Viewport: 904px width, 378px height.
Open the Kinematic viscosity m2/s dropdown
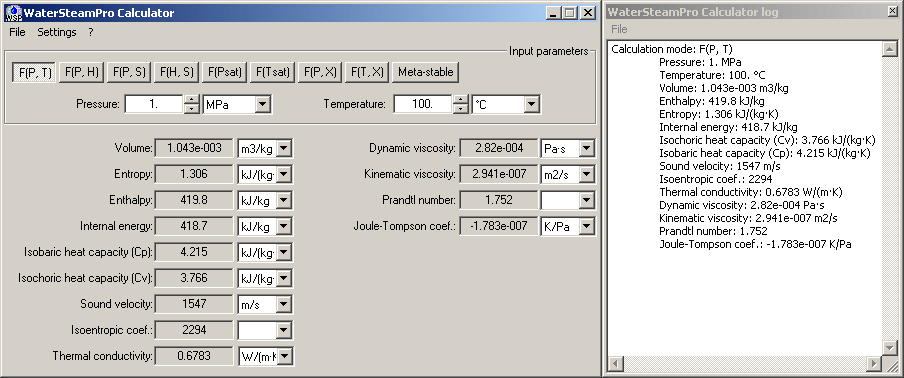pyautogui.click(x=586, y=175)
